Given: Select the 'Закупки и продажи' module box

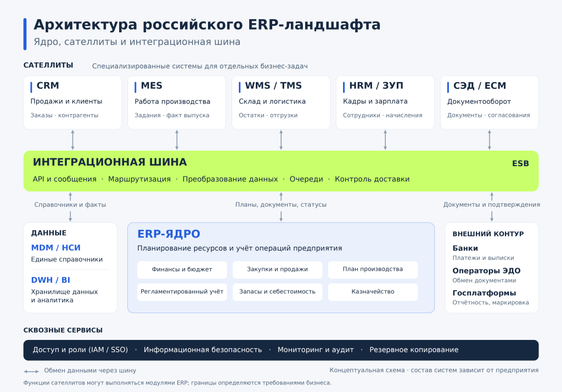Looking at the screenshot, I should tap(277, 270).
